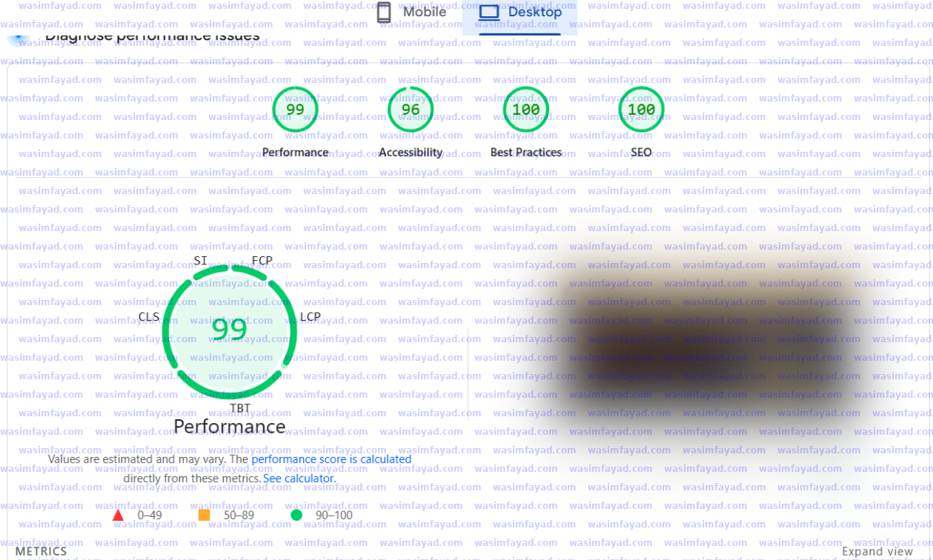Jump to Best Practices 100 score gauge
Image resolution: width=933 pixels, height=560 pixels.
coord(525,110)
